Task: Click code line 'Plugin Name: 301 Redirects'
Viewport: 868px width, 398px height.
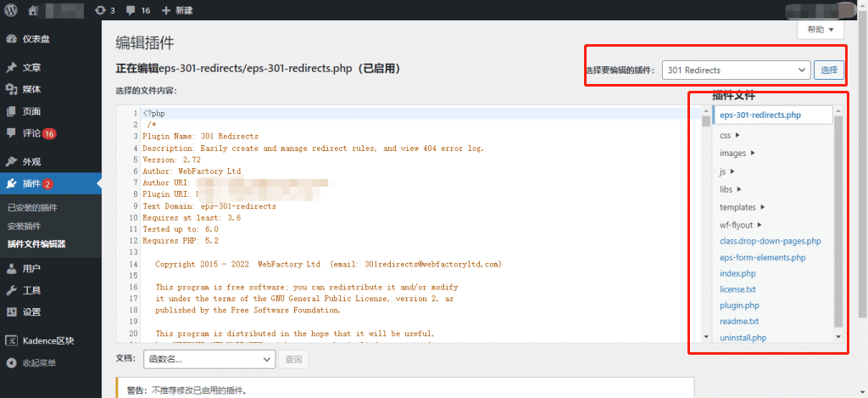Action: point(200,136)
